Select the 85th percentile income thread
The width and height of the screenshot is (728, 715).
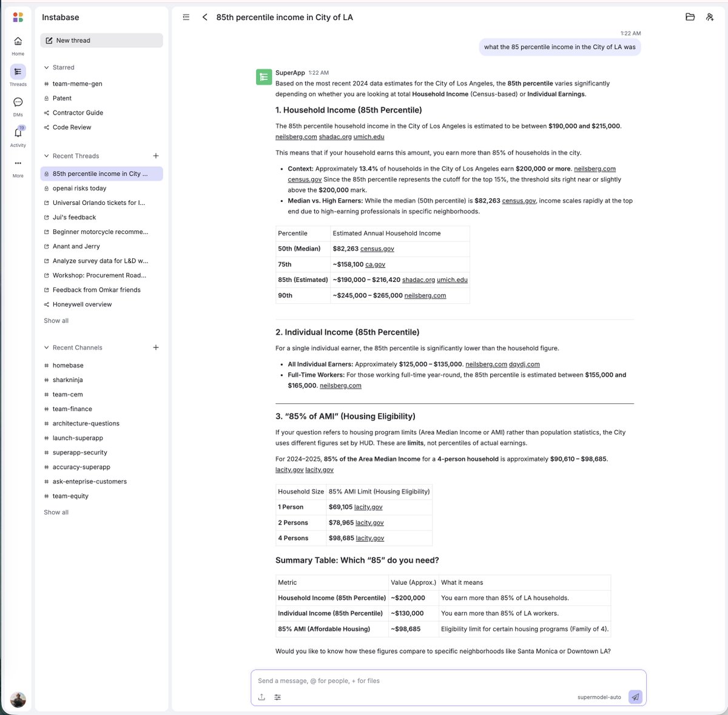[x=102, y=173]
